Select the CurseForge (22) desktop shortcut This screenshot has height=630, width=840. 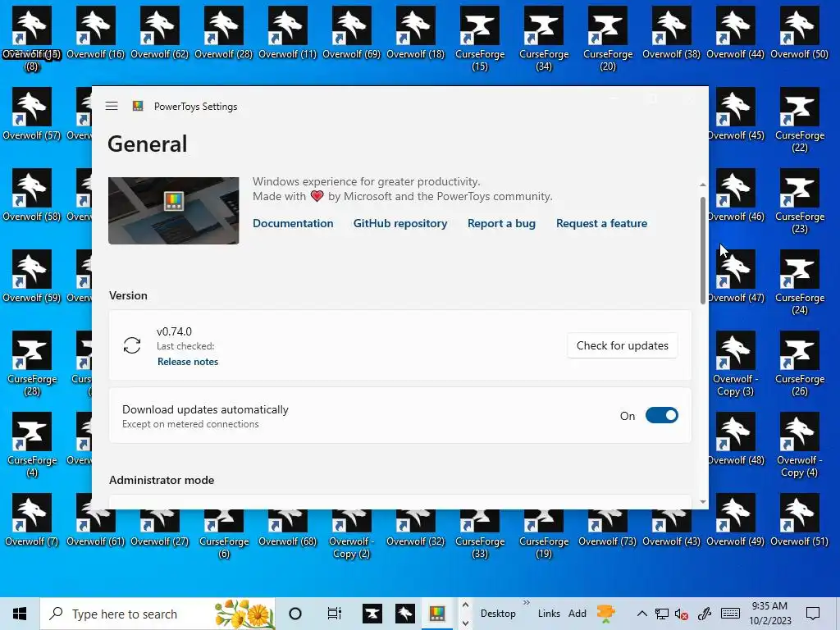[799, 120]
